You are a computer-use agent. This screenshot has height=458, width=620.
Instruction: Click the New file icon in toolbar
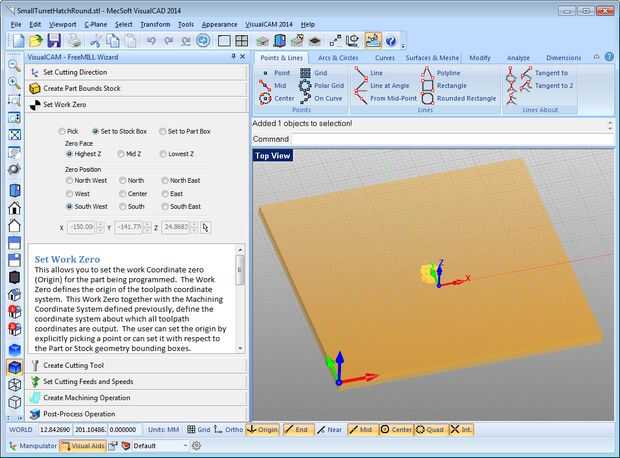(18, 41)
